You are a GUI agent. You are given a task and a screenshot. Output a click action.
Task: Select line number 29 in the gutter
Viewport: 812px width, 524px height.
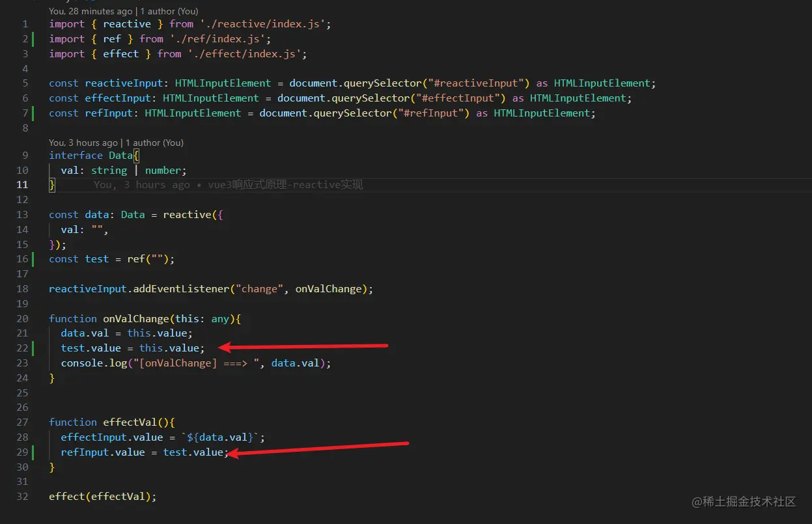[23, 452]
